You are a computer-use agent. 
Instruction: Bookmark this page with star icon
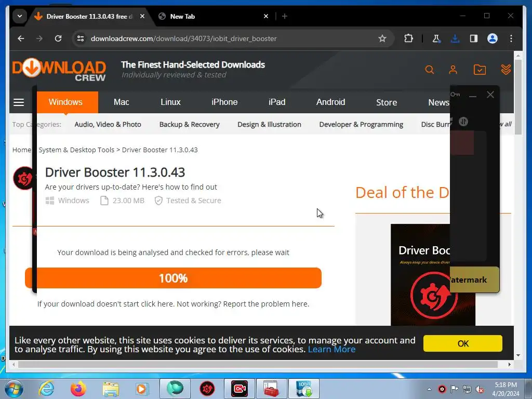tap(382, 38)
